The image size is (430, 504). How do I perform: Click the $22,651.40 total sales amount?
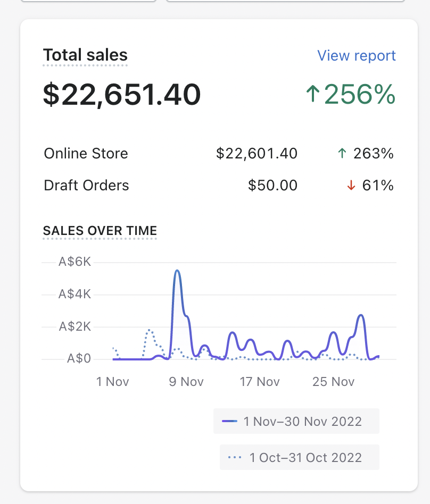click(122, 95)
